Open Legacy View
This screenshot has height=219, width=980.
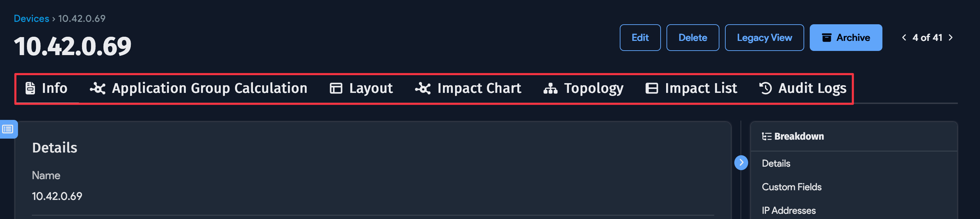764,37
